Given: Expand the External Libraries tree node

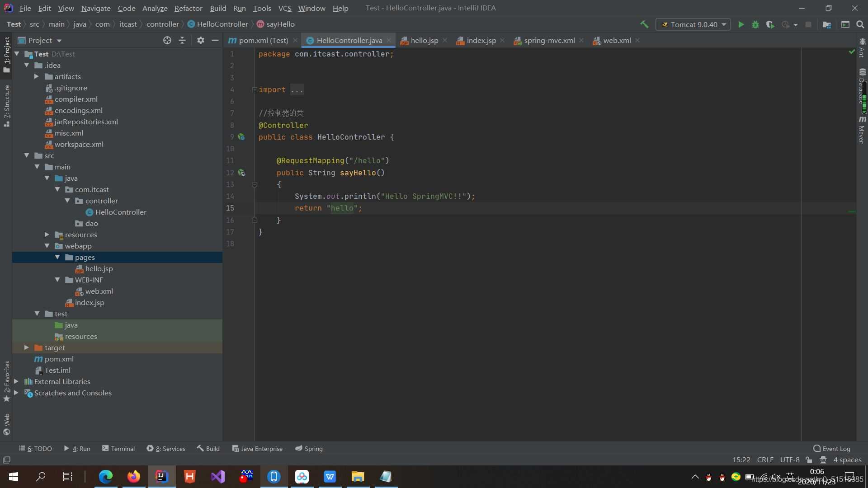Looking at the screenshot, I should point(15,381).
